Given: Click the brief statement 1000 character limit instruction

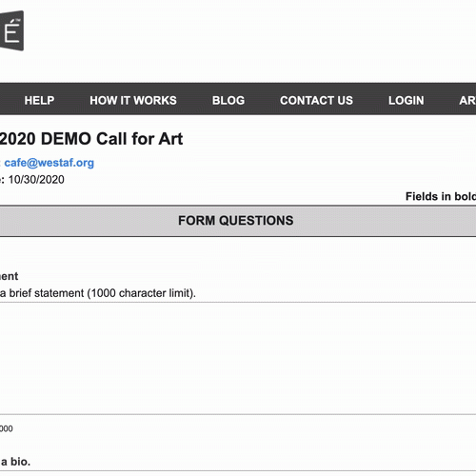Looking at the screenshot, I should 98,293.
